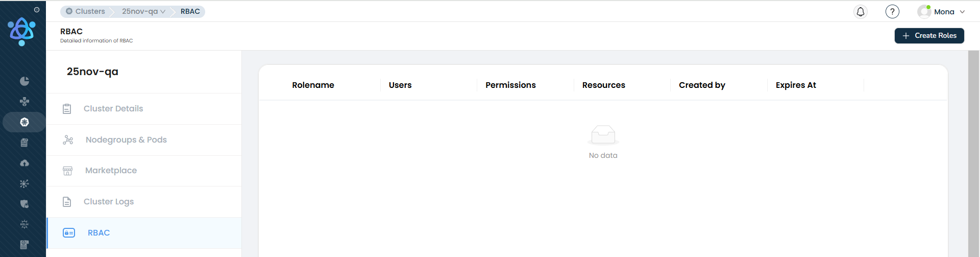
Task: Click the page vertical scrollbar
Action: [x=973, y=153]
